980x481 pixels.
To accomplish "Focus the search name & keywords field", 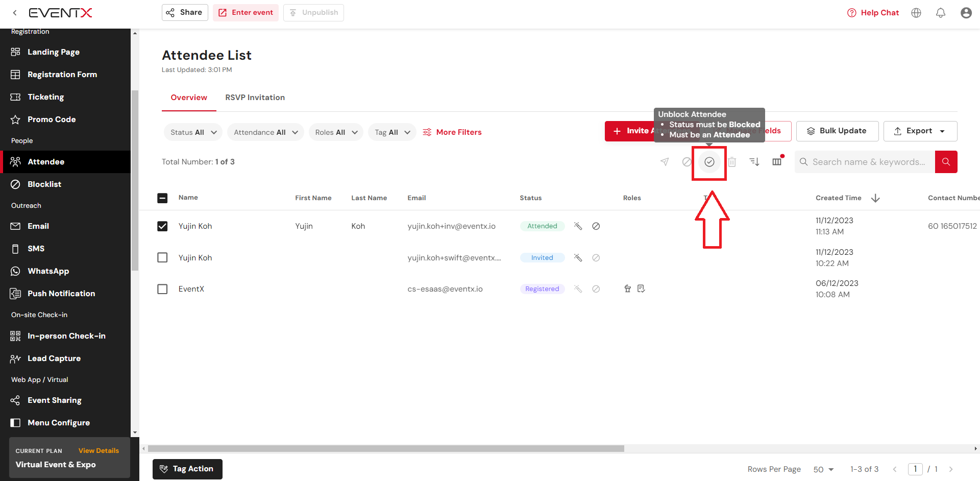I will [868, 162].
